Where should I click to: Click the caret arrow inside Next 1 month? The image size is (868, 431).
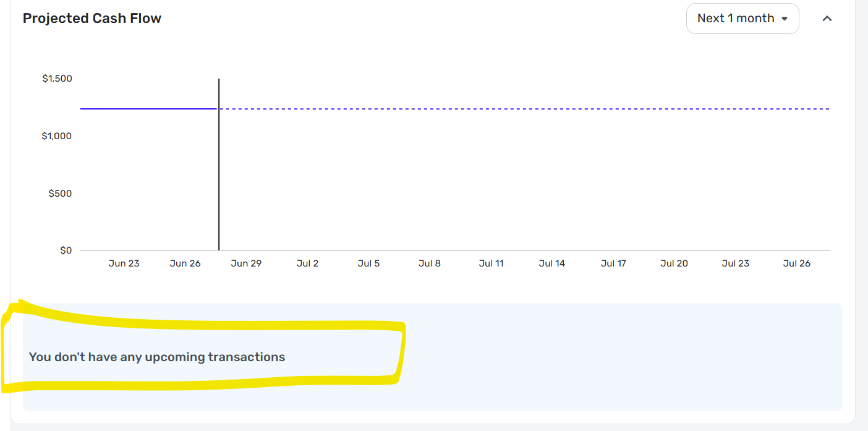(x=785, y=19)
